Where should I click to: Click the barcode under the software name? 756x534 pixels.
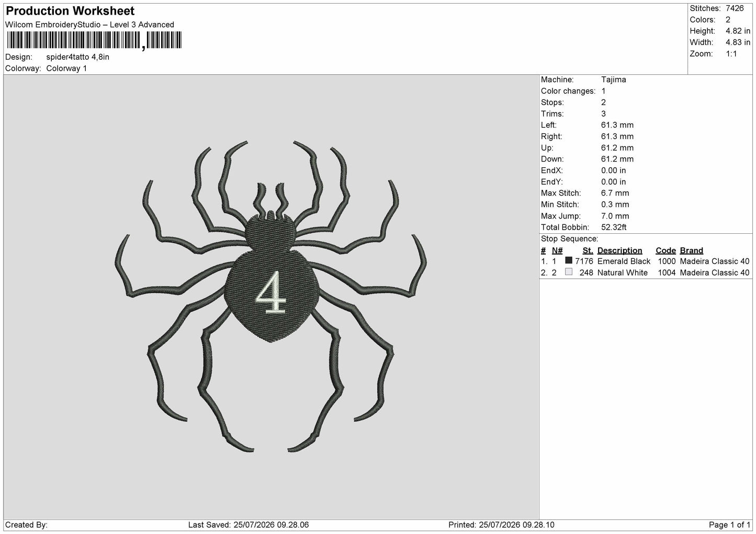pos(94,40)
